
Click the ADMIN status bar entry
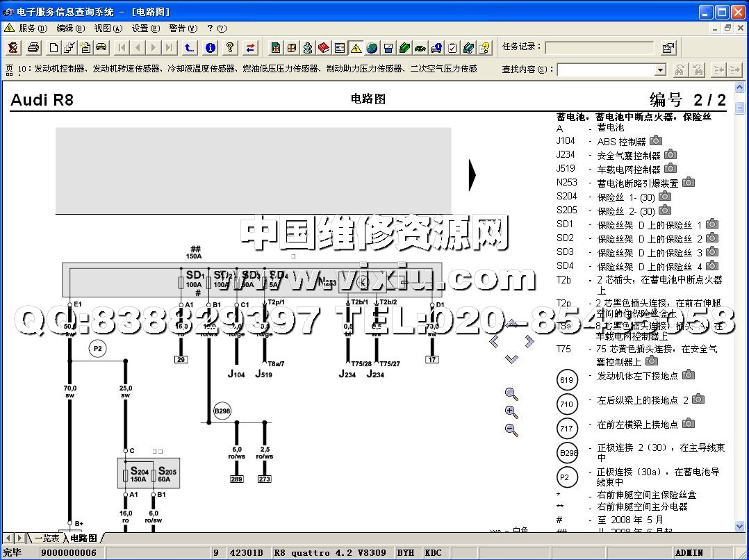pyautogui.click(x=689, y=553)
